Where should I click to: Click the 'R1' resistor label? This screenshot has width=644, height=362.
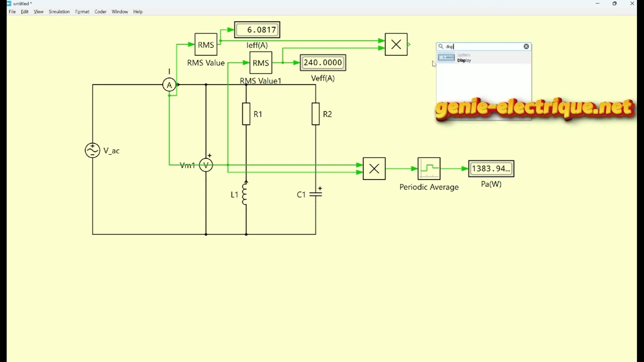pos(258,114)
